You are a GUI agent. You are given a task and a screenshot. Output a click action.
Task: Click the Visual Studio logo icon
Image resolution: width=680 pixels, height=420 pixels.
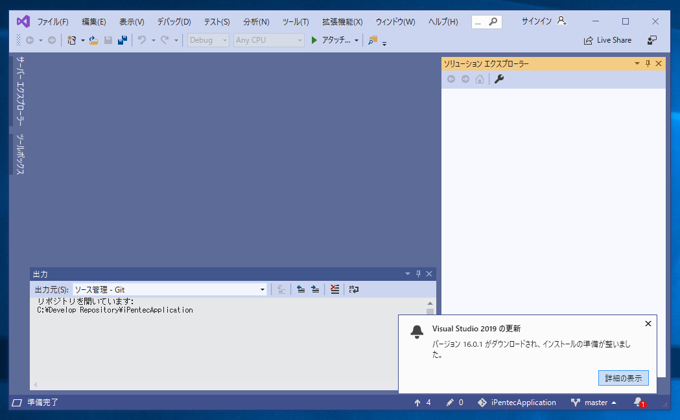(x=23, y=21)
